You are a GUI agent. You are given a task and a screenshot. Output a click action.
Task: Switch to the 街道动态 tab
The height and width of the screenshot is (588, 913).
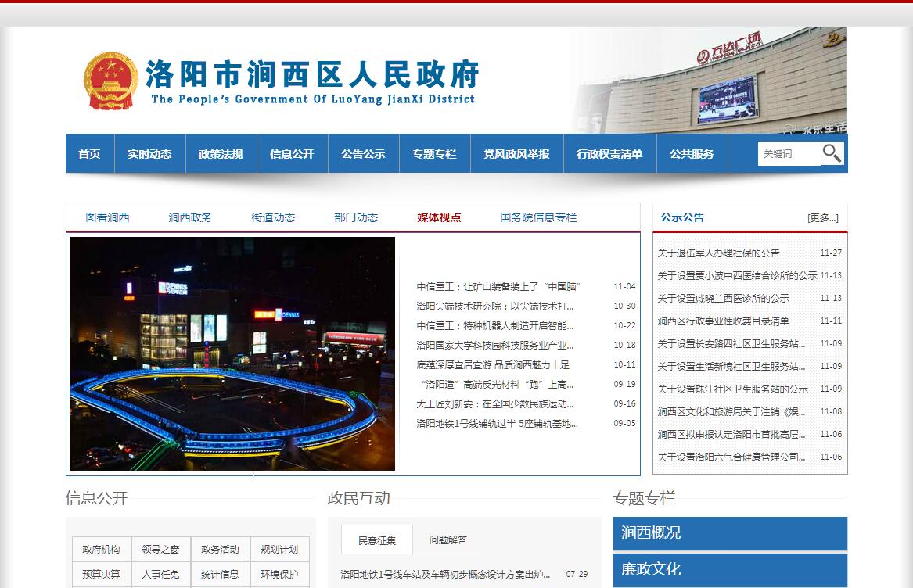click(273, 217)
